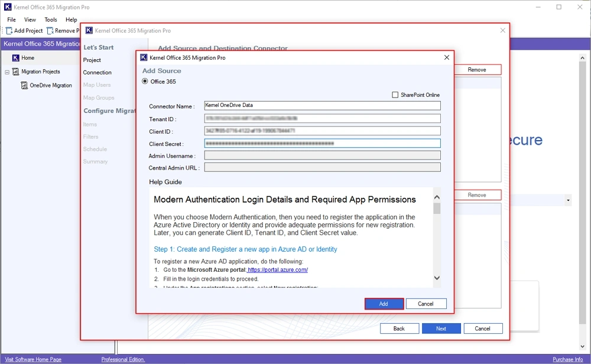Close the Add Source dialog
This screenshot has height=364, width=591.
point(447,57)
